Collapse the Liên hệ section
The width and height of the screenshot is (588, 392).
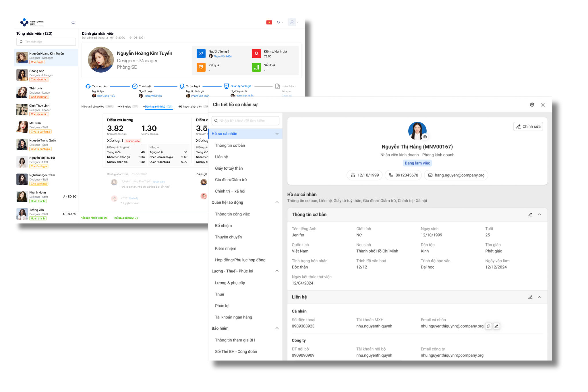click(539, 297)
